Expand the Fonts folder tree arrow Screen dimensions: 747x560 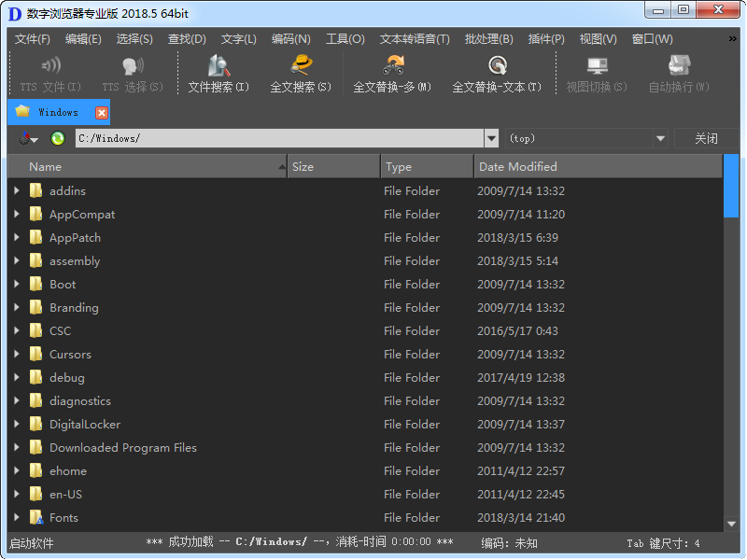[17, 517]
